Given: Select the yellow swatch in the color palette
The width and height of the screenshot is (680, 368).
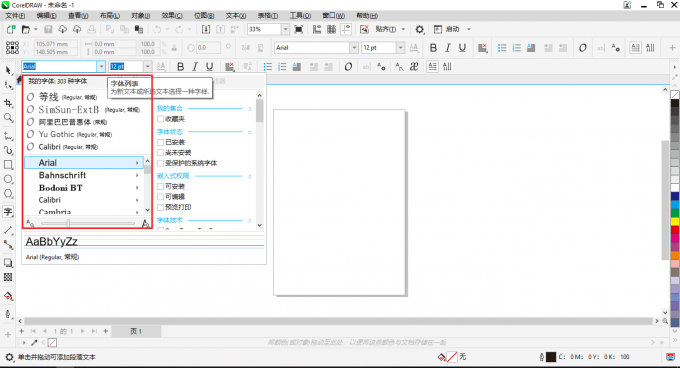Looking at the screenshot, I should pyautogui.click(x=675, y=221).
